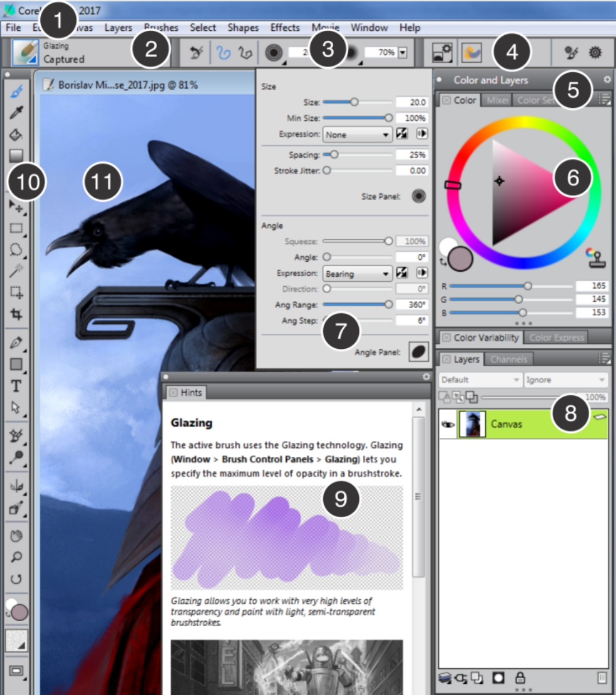Select the Dodge tool
The height and width of the screenshot is (695, 616).
16,457
